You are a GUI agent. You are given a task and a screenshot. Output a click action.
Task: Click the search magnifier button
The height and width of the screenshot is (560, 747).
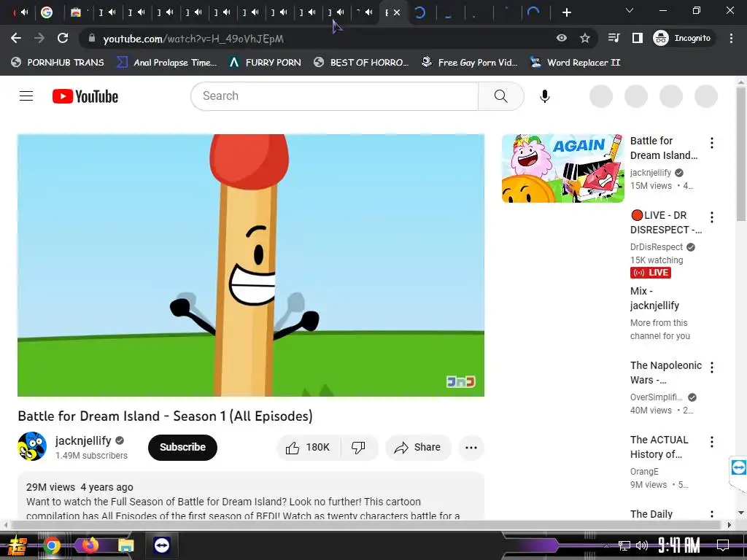pos(500,96)
